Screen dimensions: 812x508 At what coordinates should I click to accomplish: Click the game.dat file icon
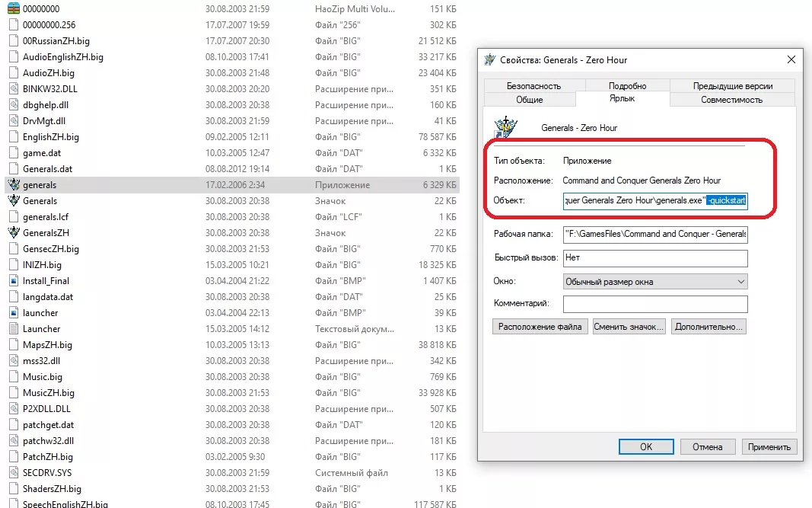14,153
